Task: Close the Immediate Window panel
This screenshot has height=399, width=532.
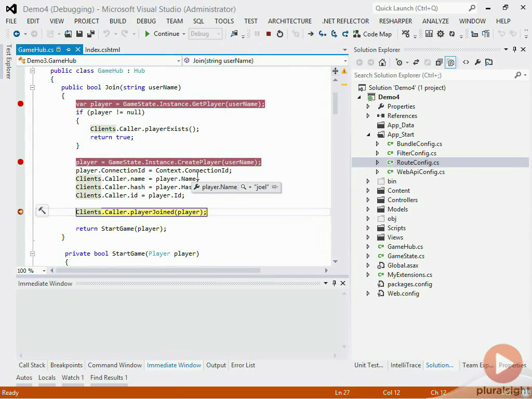Action: [x=343, y=283]
